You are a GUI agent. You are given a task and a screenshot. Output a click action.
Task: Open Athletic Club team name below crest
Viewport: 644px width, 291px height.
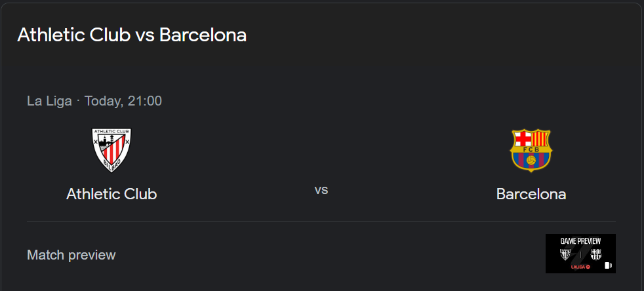pyautogui.click(x=111, y=194)
